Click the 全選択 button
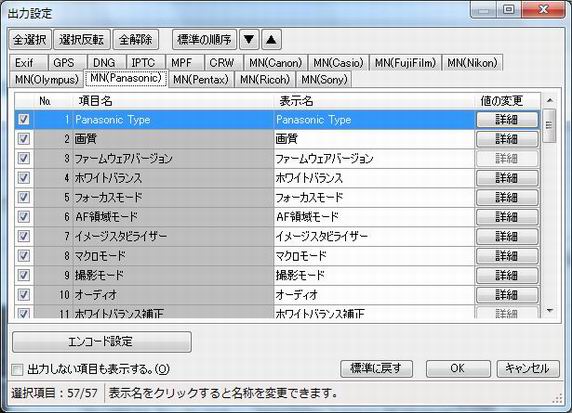This screenshot has width=572, height=413. click(x=30, y=39)
